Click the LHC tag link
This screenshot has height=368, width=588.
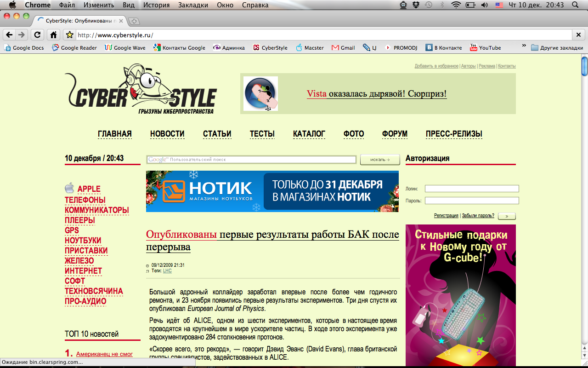[167, 271]
